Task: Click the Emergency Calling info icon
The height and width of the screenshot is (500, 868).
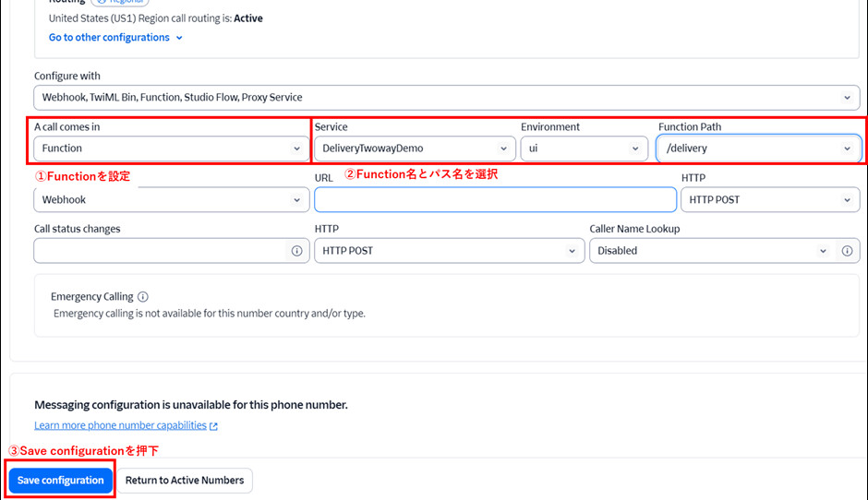Action: coord(143,297)
